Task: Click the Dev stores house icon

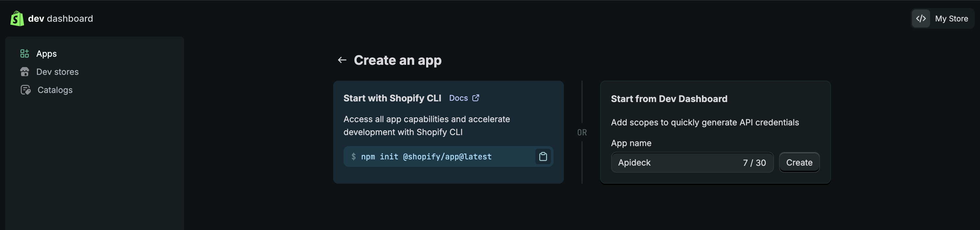Action: click(24, 72)
